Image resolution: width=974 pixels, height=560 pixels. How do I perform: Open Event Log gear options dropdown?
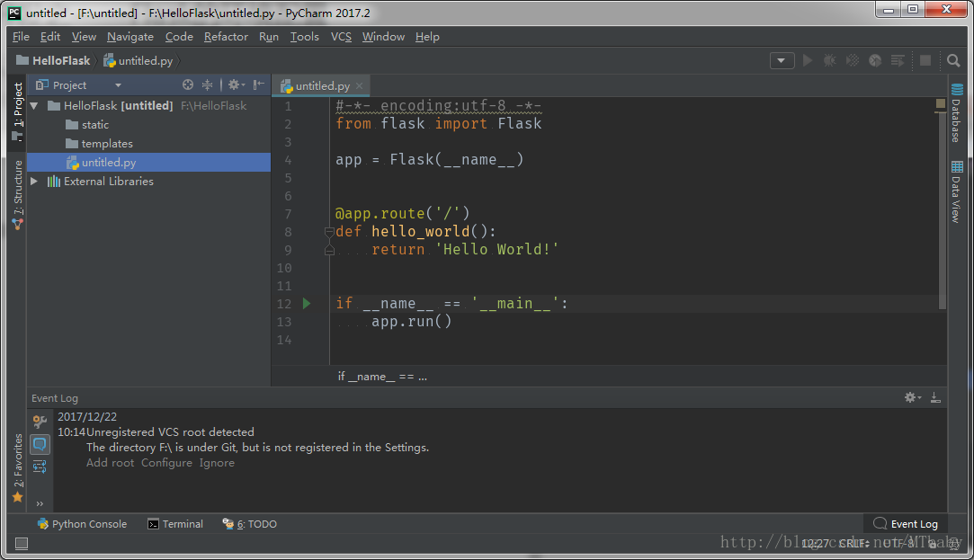913,397
